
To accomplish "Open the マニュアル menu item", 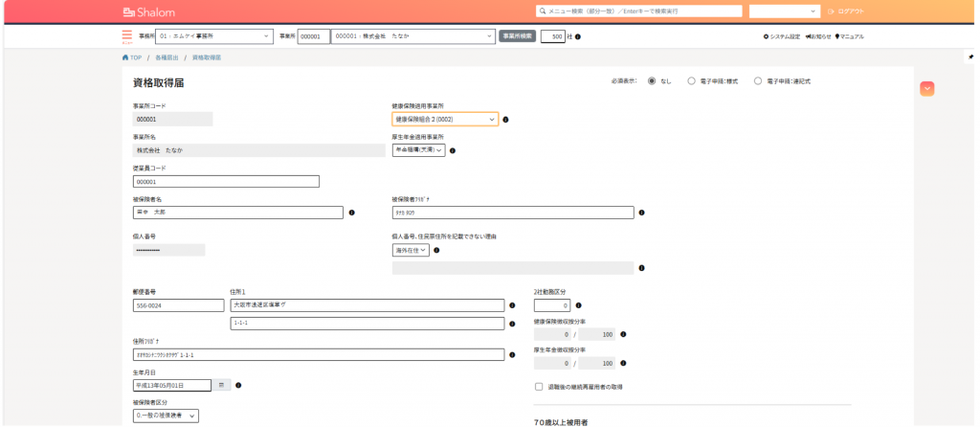I will tap(850, 36).
